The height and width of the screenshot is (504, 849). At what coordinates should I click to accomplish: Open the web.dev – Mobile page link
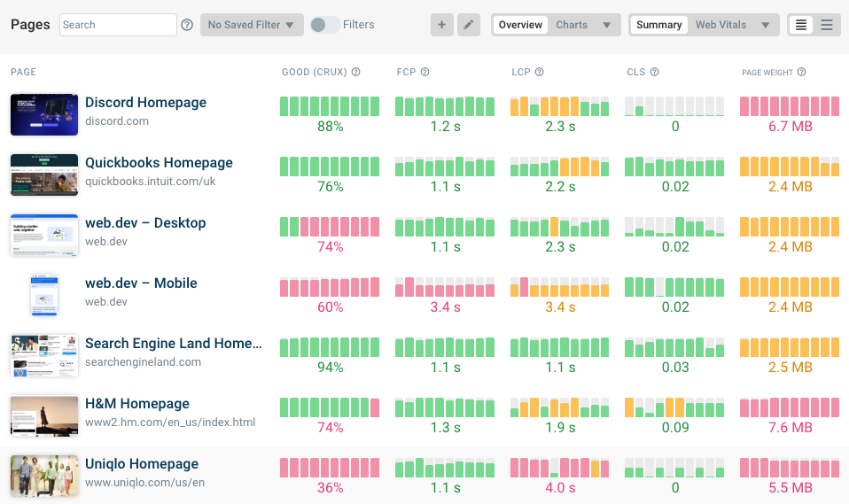tap(141, 283)
